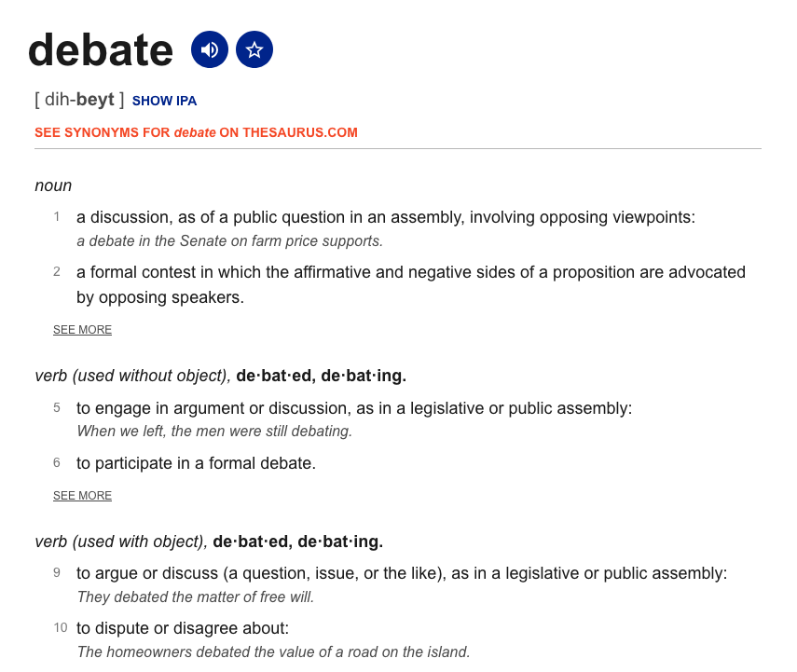
Task: Select definition 6 about formal debate
Action: (196, 463)
